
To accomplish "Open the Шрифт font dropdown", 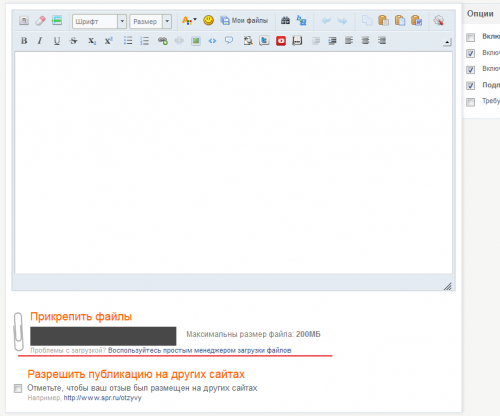I will (99, 21).
